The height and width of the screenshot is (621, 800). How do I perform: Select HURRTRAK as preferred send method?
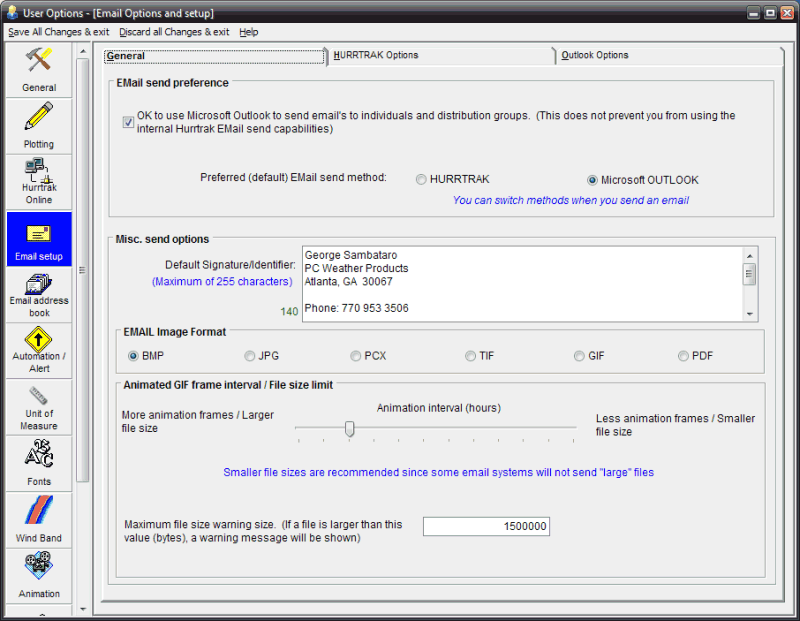click(x=421, y=180)
